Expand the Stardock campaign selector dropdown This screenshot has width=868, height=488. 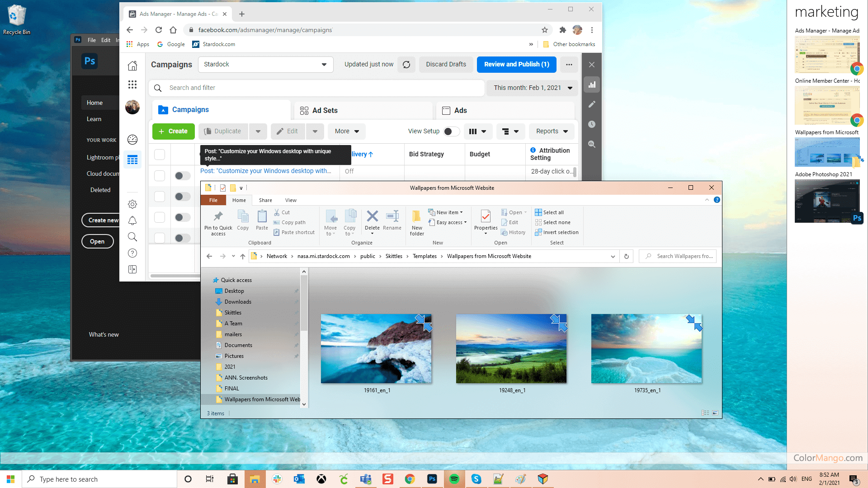click(324, 64)
